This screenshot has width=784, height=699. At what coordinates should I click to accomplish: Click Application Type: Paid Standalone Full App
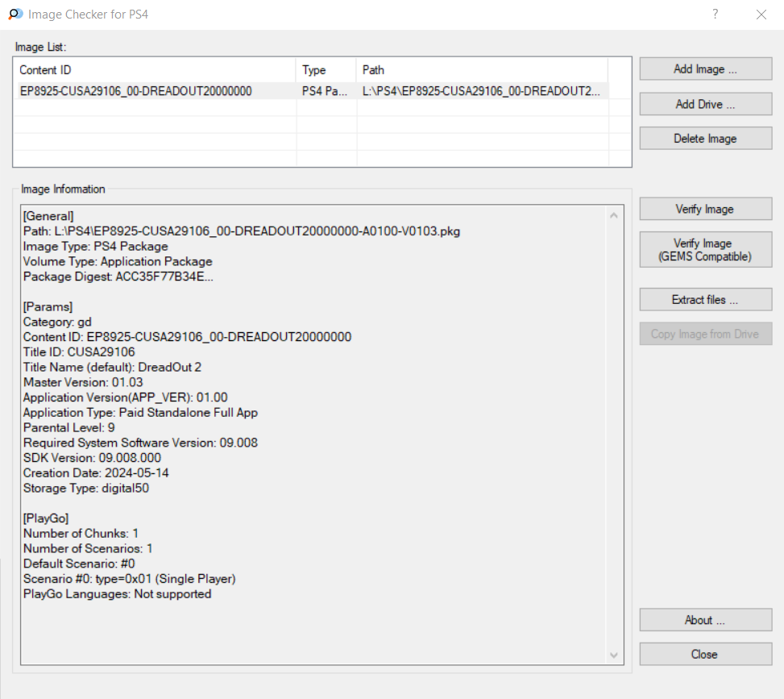click(x=140, y=413)
